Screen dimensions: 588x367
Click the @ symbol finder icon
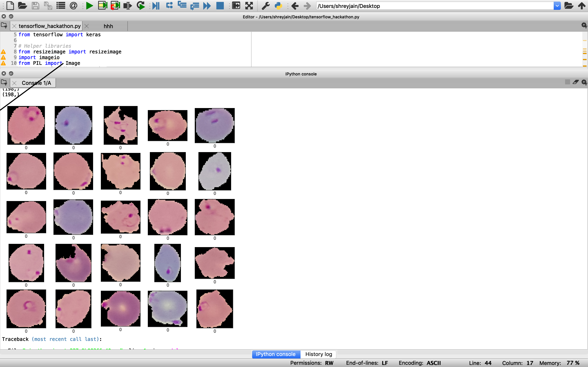[73, 6]
